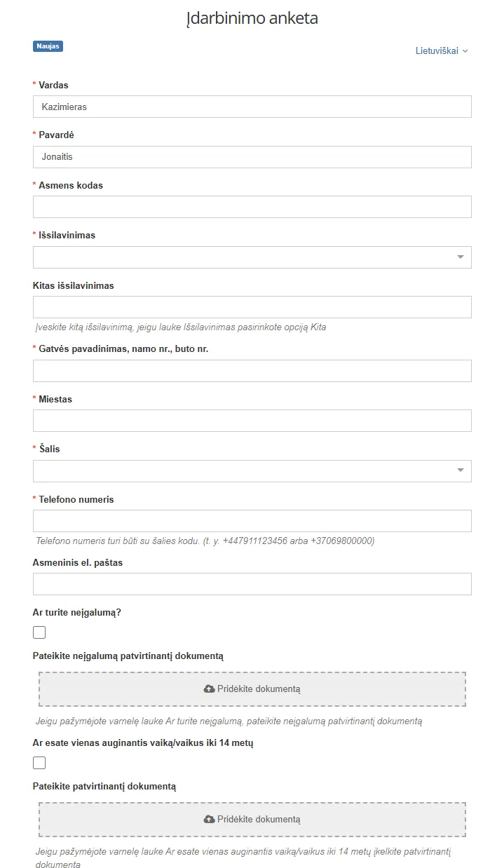Select the Vardas field containing Kazimieras

point(252,106)
